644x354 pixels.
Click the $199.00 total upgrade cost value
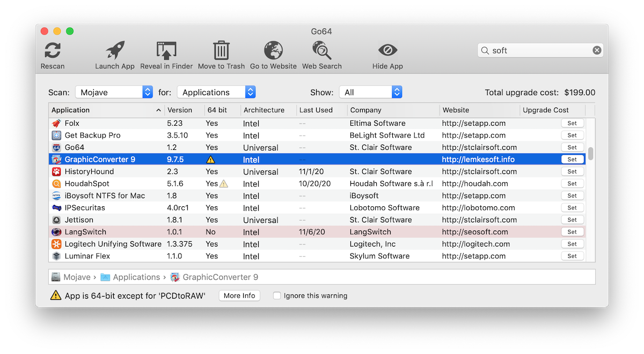[580, 92]
